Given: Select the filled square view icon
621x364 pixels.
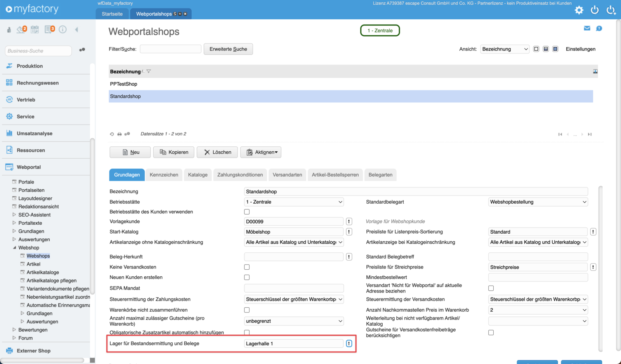Looking at the screenshot, I should tap(555, 49).
